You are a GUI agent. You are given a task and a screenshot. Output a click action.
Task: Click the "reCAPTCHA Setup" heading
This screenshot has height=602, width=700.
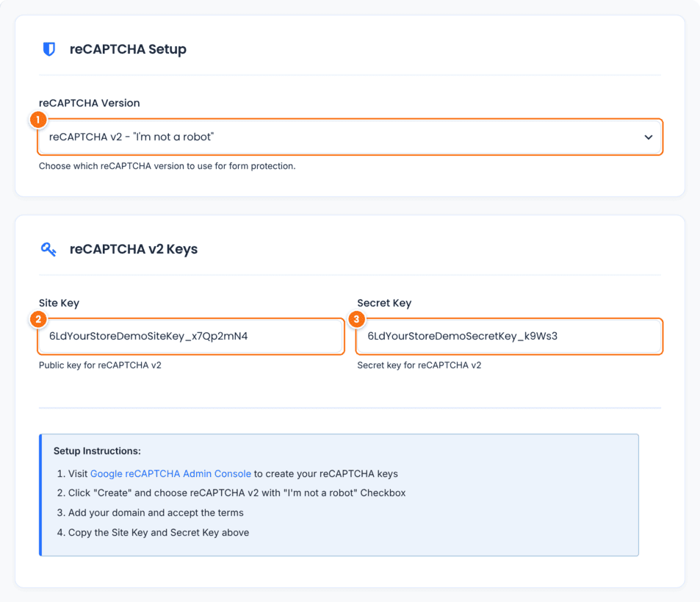click(128, 49)
